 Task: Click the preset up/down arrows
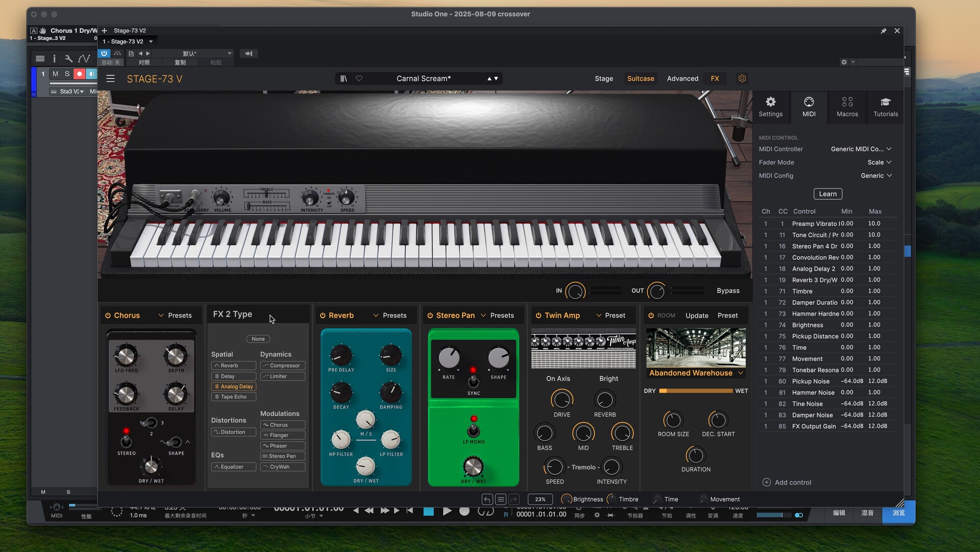(493, 79)
